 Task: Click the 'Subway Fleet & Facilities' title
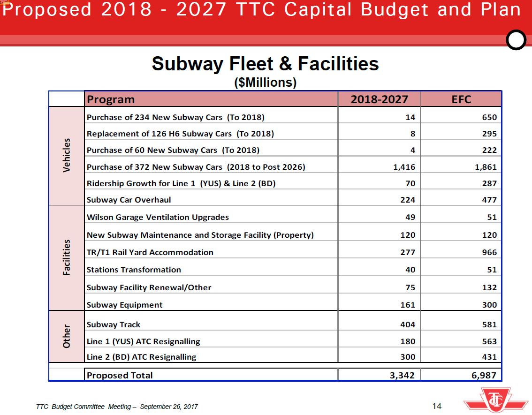pos(265,64)
